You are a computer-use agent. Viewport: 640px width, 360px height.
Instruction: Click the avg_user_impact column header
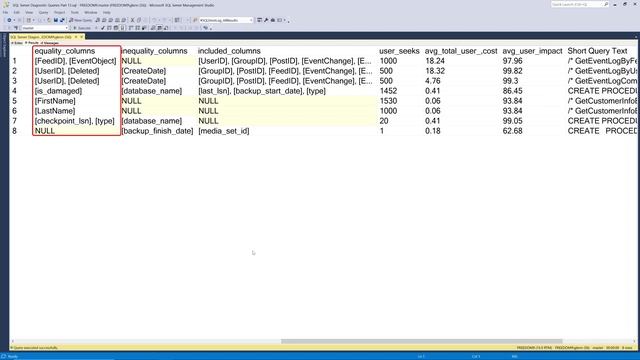532,51
